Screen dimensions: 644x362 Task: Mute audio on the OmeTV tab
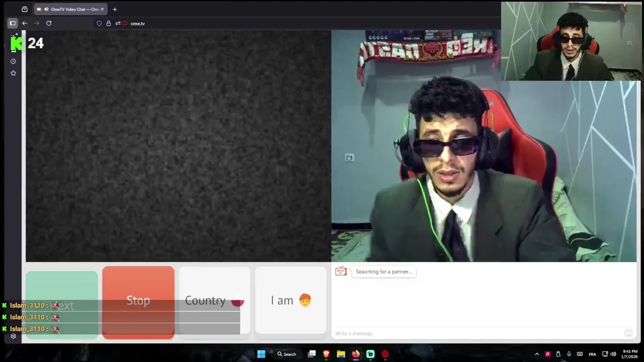point(47,9)
